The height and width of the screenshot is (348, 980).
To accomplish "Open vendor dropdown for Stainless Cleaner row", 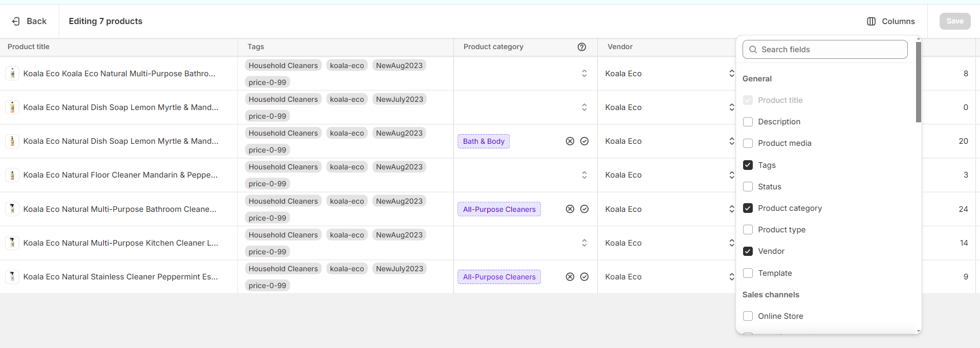I will click(732, 277).
